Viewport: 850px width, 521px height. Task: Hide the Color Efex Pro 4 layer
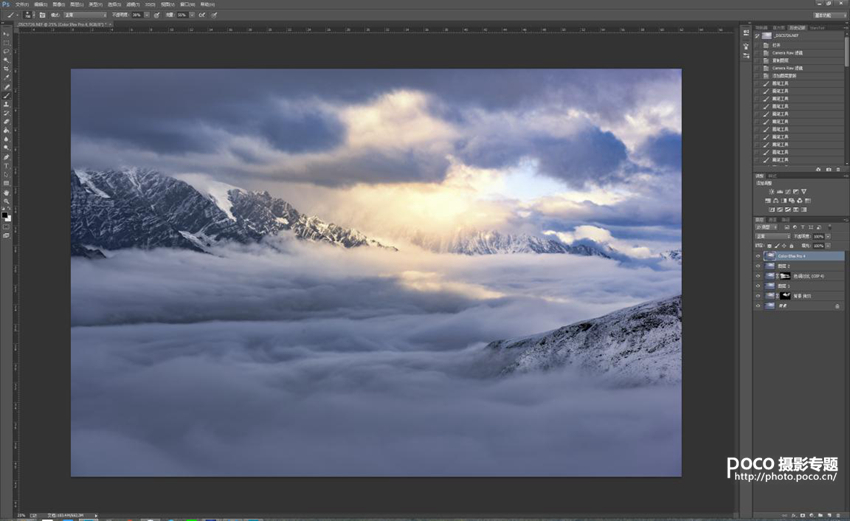coord(758,256)
